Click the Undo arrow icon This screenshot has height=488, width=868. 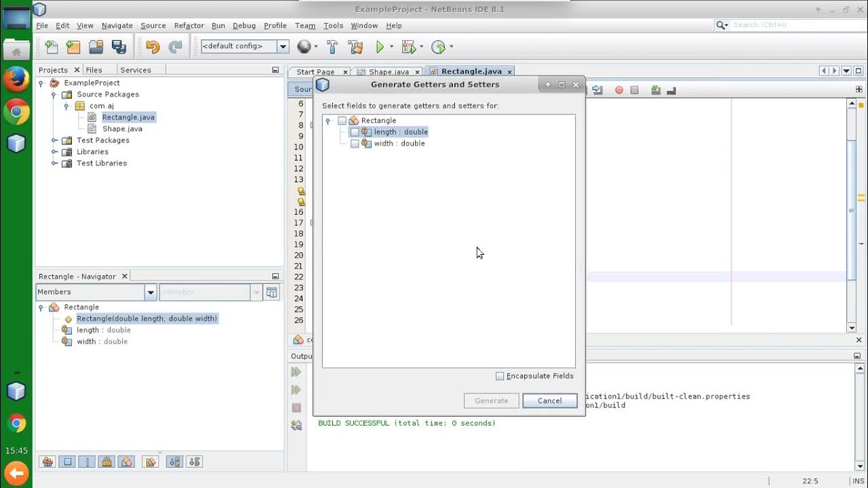pyautogui.click(x=153, y=47)
